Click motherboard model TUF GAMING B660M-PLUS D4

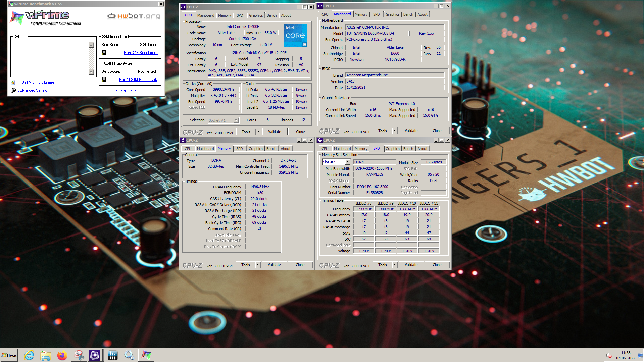click(x=377, y=33)
